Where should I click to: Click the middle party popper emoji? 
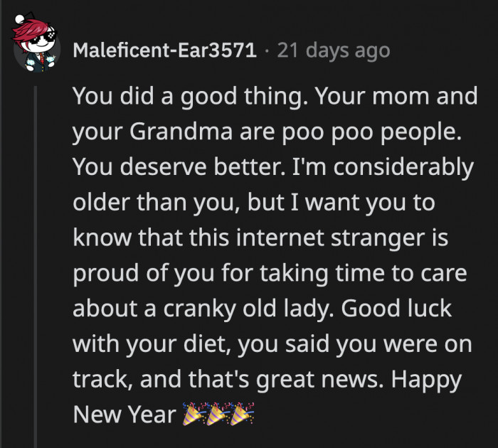point(218,415)
